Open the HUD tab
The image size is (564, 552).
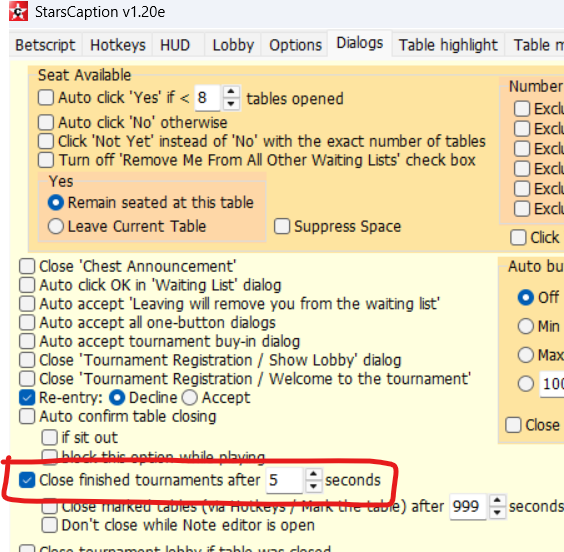(x=175, y=45)
